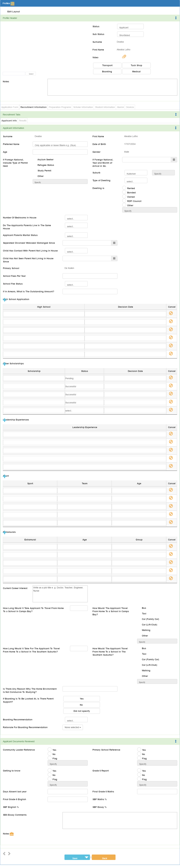The height and width of the screenshot is (868, 180).
Task: Open the Results sub-tab
Action: (x=23, y=121)
